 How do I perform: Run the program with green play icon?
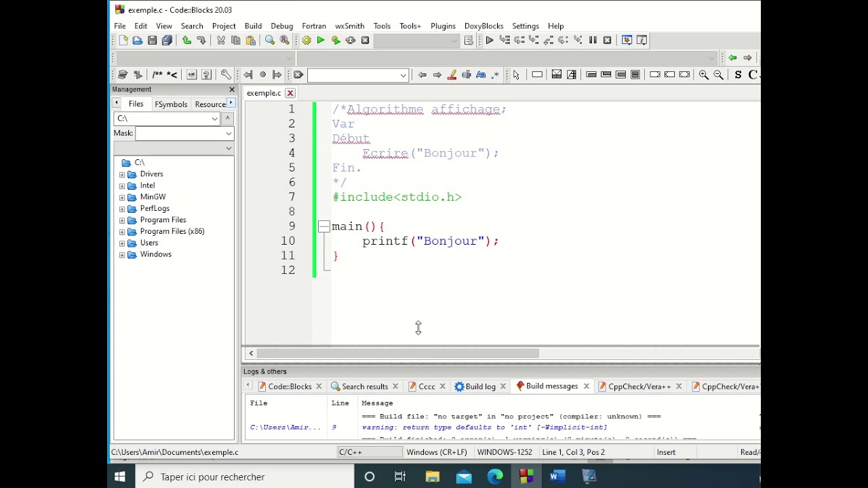[x=321, y=41]
